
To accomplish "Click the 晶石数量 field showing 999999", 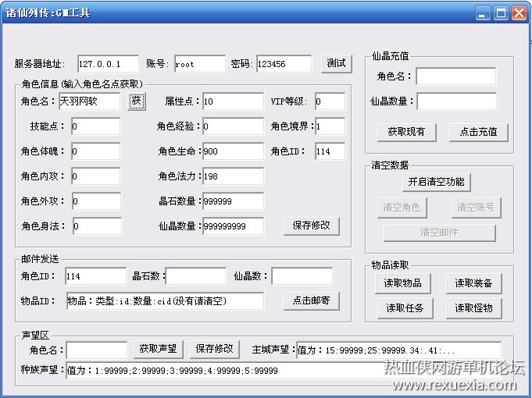I will [234, 201].
